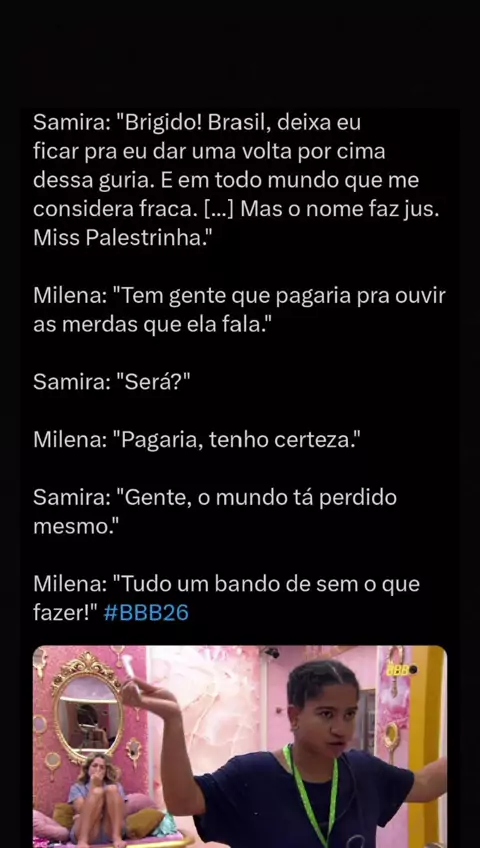This screenshot has height=848, width=480.
Task: Open the #BBB26 hashtag link
Action: point(145,613)
